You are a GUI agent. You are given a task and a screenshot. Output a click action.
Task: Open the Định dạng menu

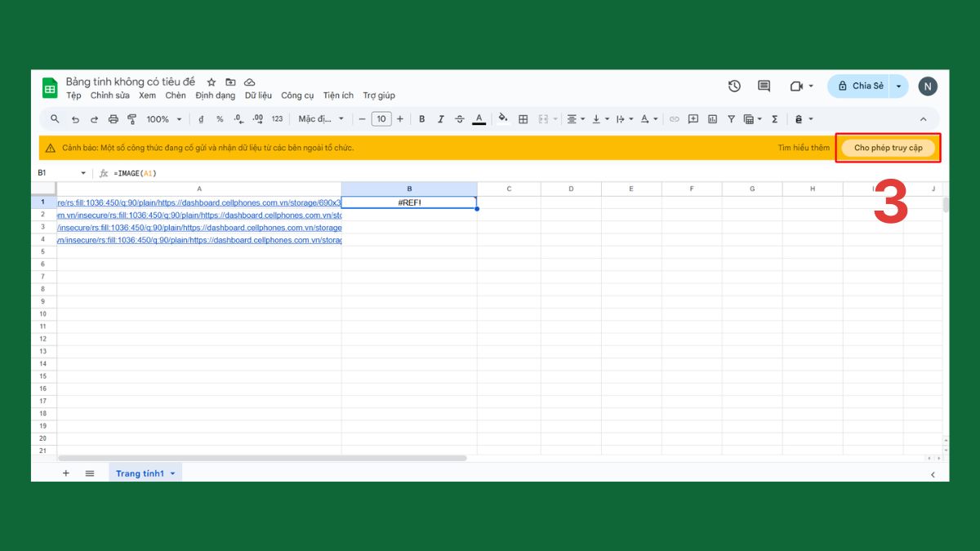pos(215,96)
